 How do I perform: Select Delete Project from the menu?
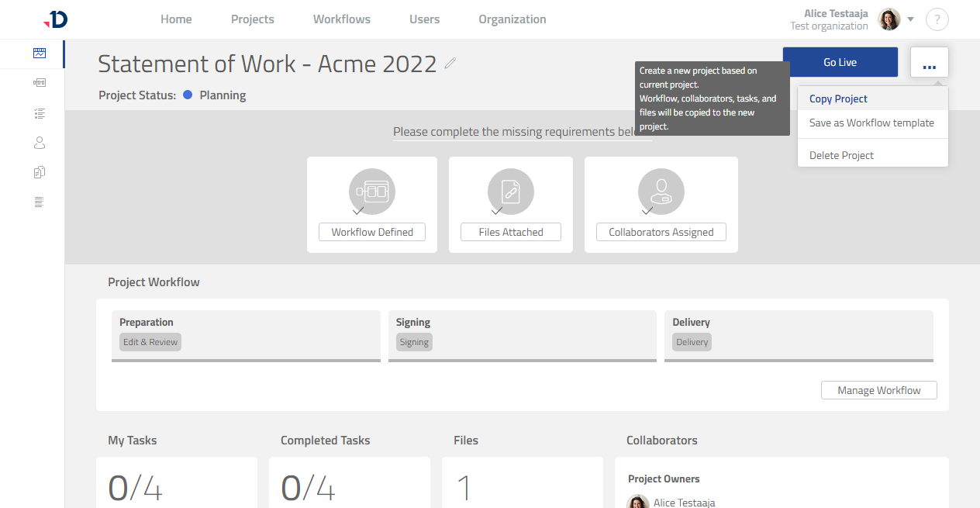[841, 155]
